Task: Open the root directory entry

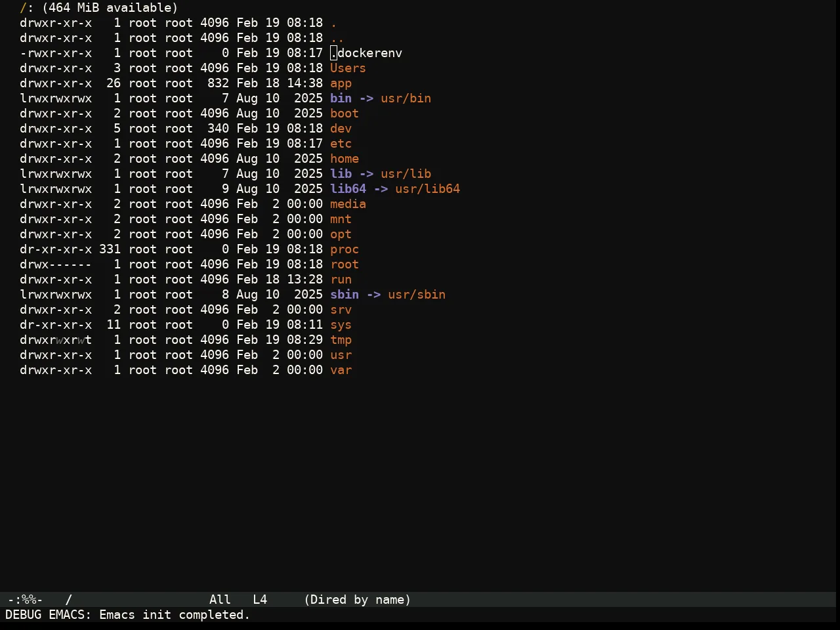Action: pyautogui.click(x=345, y=264)
